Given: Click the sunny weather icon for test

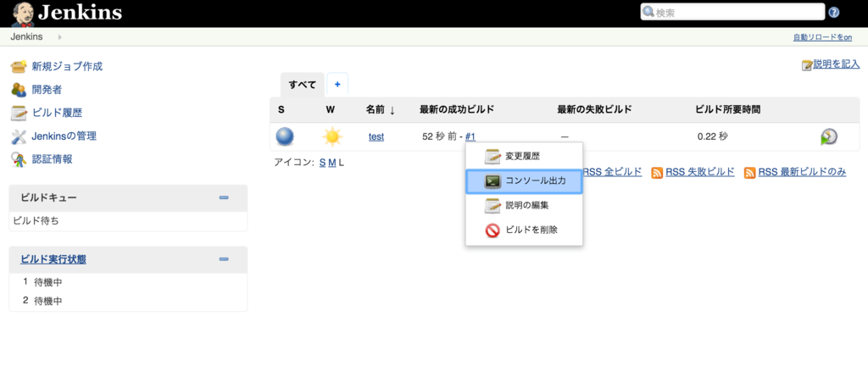Looking at the screenshot, I should (332, 136).
